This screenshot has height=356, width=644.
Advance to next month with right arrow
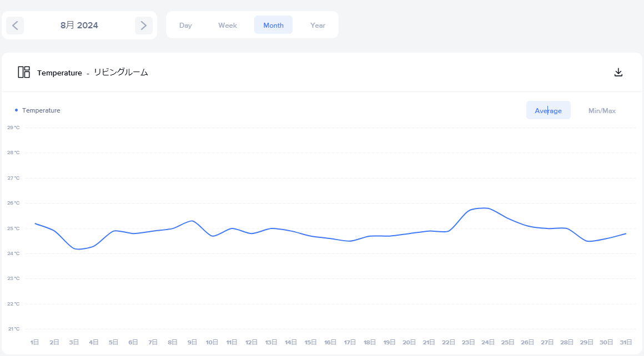tap(143, 25)
